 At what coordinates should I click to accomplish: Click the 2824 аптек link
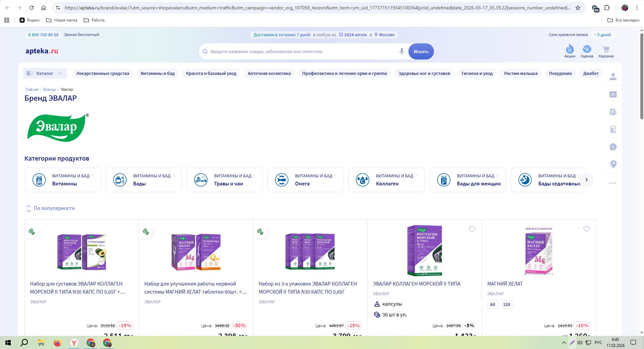pyautogui.click(x=353, y=35)
